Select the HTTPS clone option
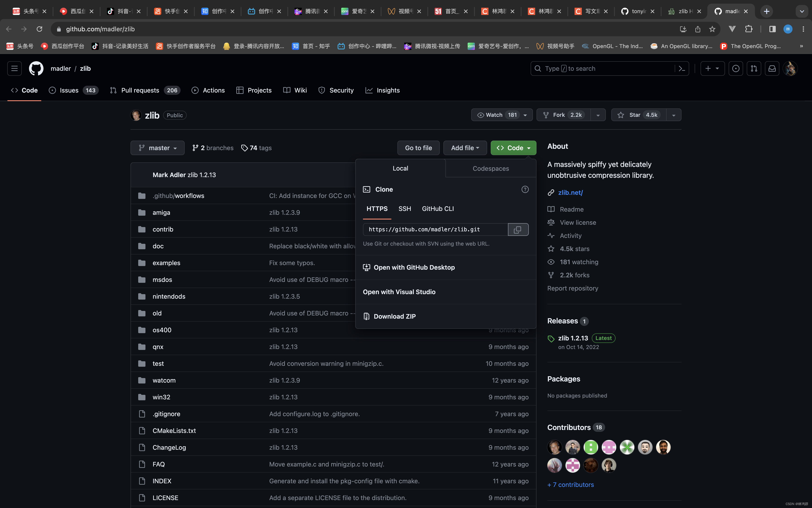Screen dimensions: 812x508 click(377, 209)
